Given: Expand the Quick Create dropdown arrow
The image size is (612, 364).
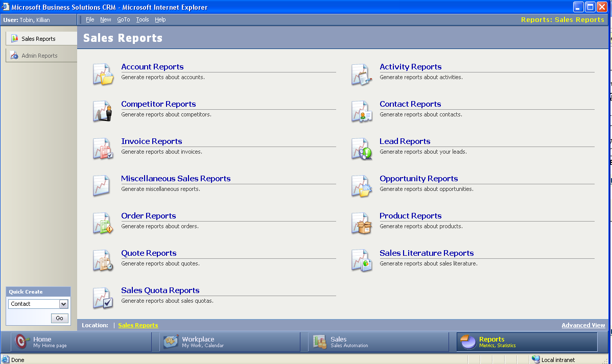Looking at the screenshot, I should coord(64,304).
